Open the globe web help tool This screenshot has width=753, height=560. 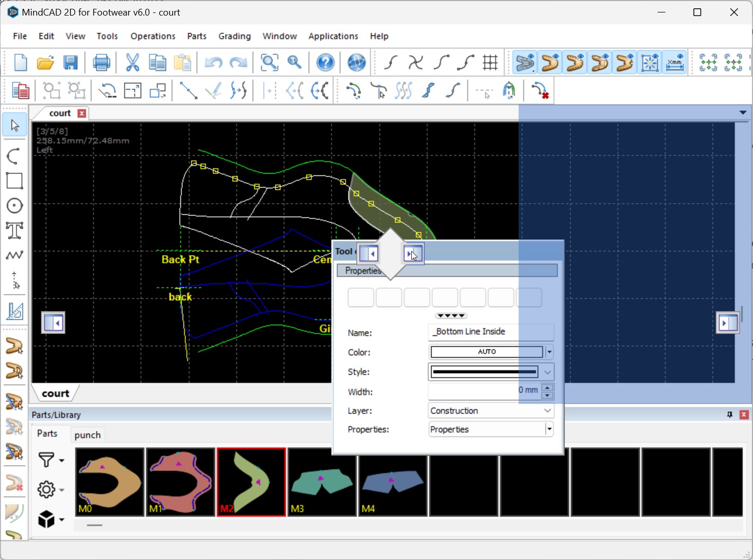click(x=356, y=62)
